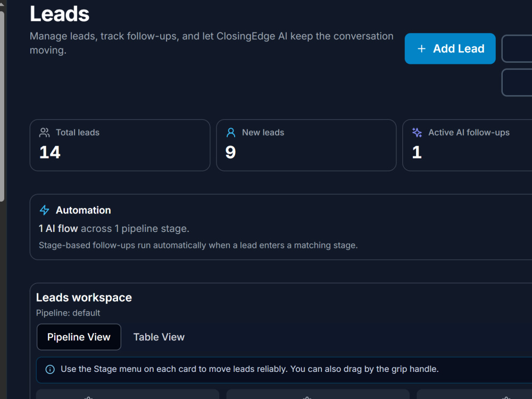Click the Add Lead button
The image size is (532, 399).
[x=450, y=48]
